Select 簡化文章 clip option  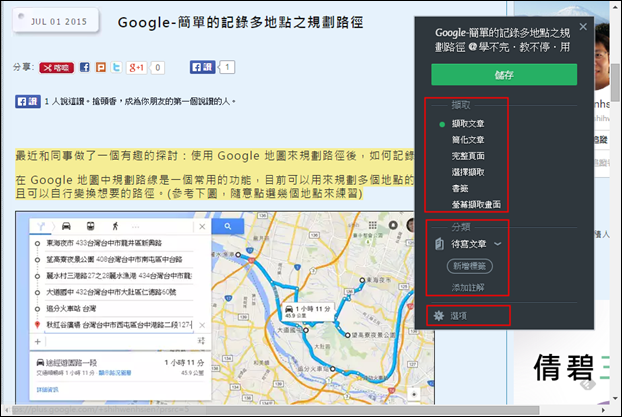click(468, 140)
